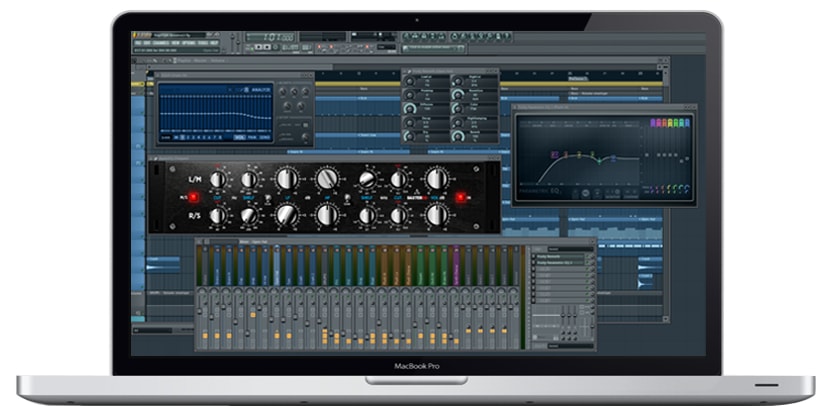Open slot menu arrow beside Fruity Parametric EQ 2
838x409 pixels.
[x=533, y=263]
